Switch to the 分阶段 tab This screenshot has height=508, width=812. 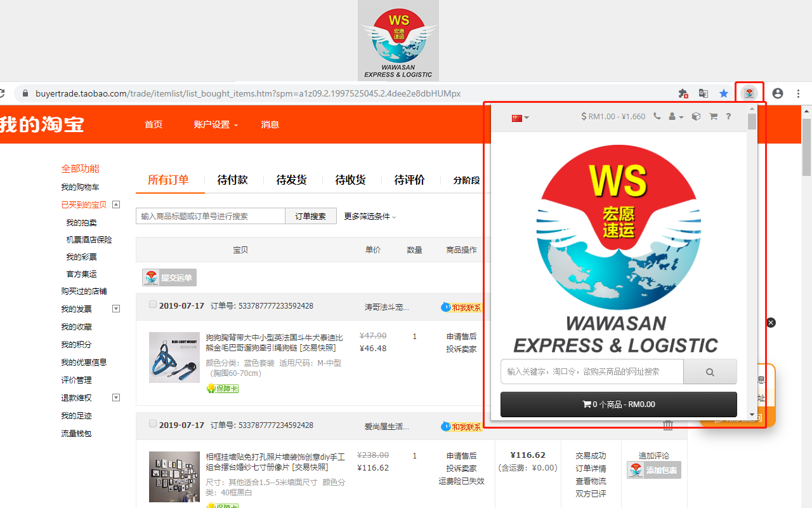(x=466, y=180)
